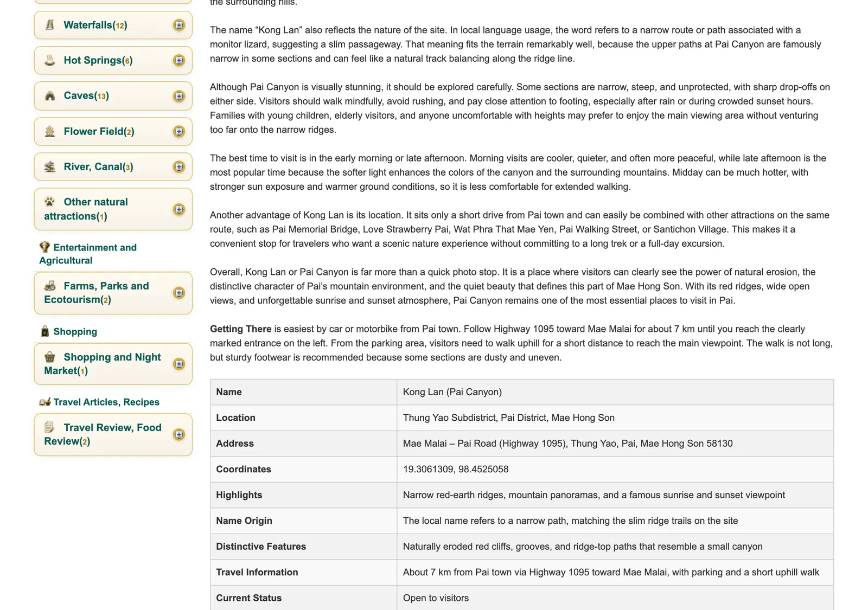
Task: Open the Flower Field(2) link
Action: click(99, 131)
